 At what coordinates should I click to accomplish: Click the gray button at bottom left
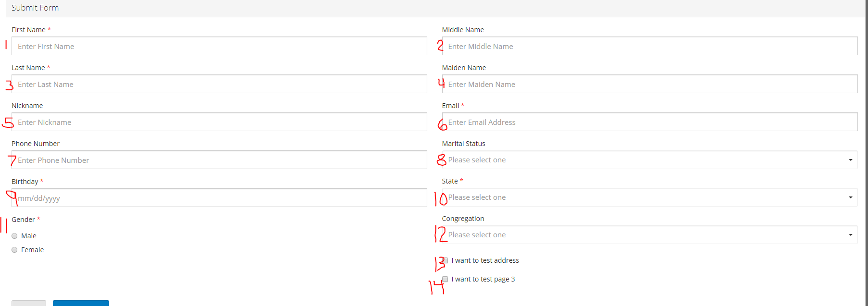click(29, 304)
